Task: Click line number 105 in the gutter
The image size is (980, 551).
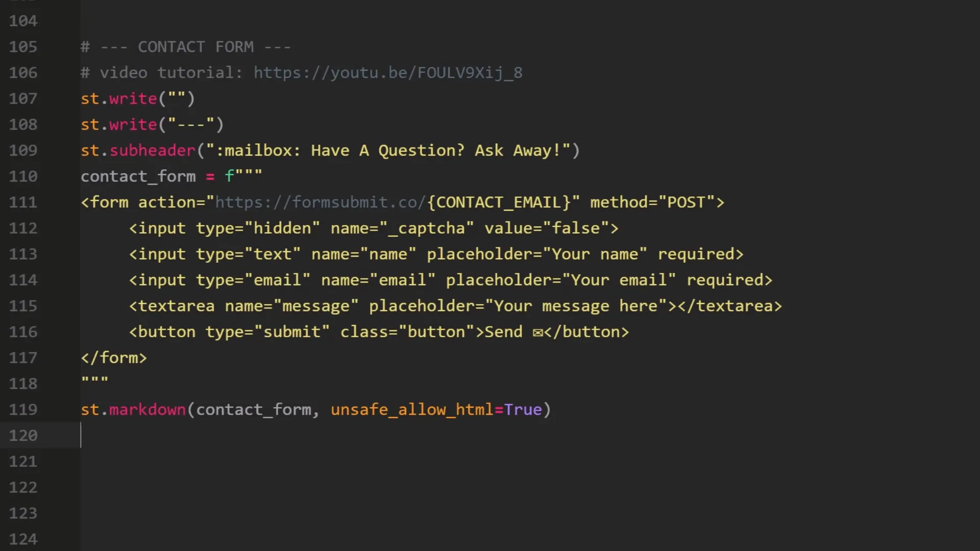Action: point(23,47)
